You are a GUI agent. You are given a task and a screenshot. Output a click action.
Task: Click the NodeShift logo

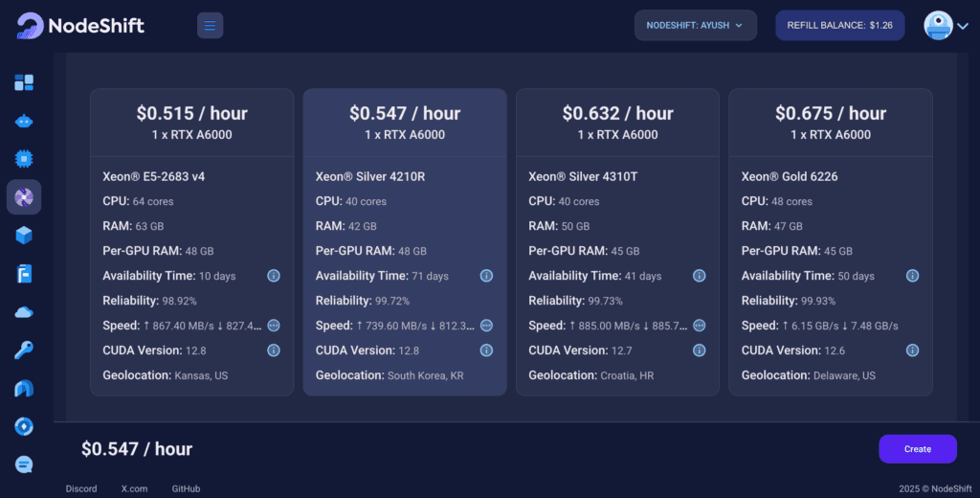[x=80, y=26]
